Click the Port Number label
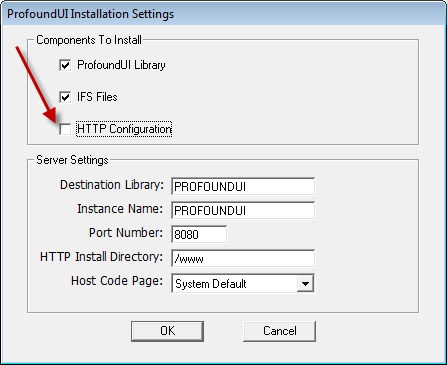The height and width of the screenshot is (365, 447). click(x=126, y=233)
